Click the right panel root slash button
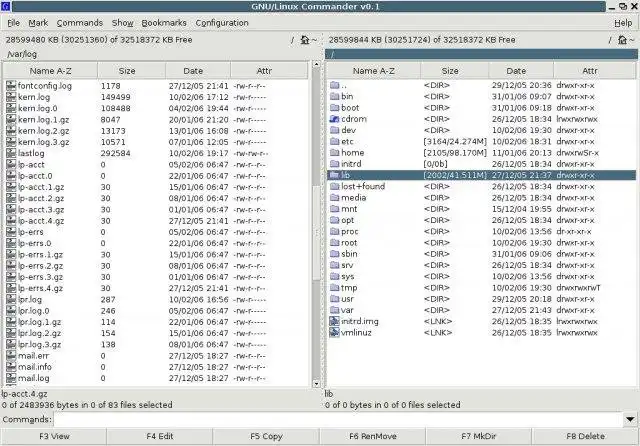Screen dimensions: 640x446 (610, 40)
